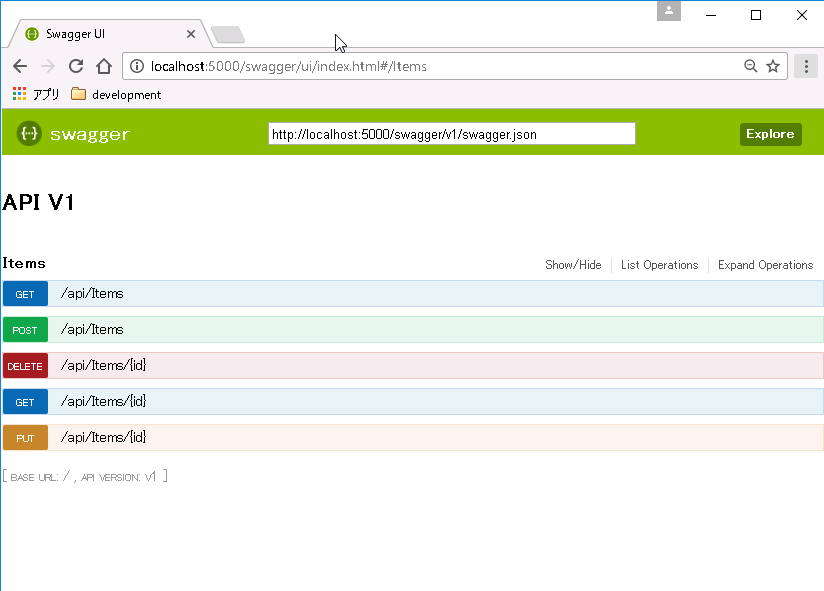Click the orange PUT method badge
The width and height of the screenshot is (824, 591).
click(x=25, y=438)
